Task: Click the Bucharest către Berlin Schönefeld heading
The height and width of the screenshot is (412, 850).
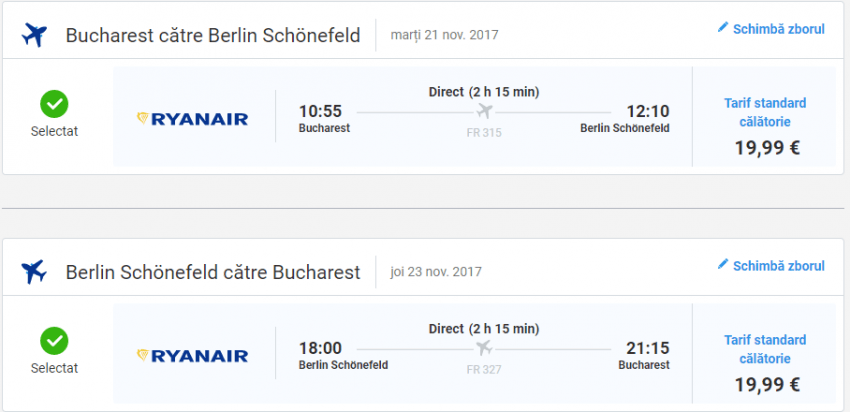Action: tap(213, 36)
